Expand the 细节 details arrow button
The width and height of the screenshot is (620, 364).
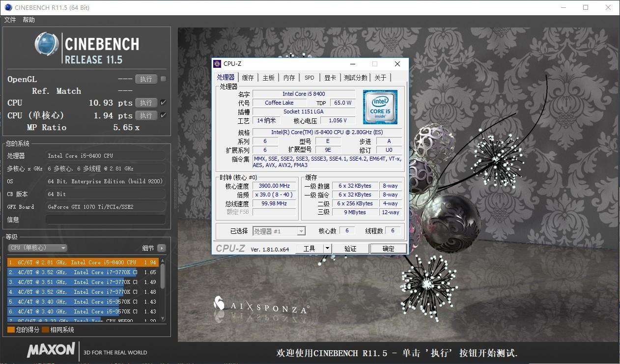click(x=161, y=248)
